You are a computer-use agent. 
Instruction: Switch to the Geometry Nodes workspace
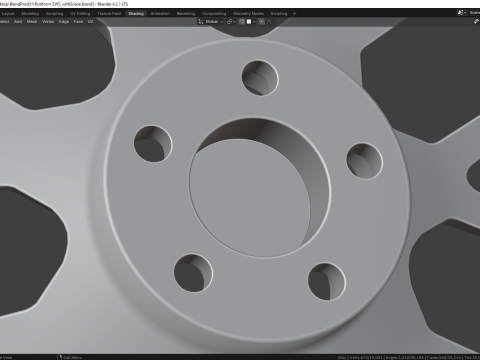248,14
